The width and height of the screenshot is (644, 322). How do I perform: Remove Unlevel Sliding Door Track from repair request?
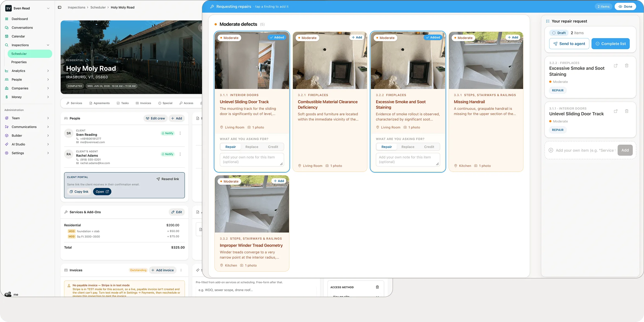[x=627, y=111]
